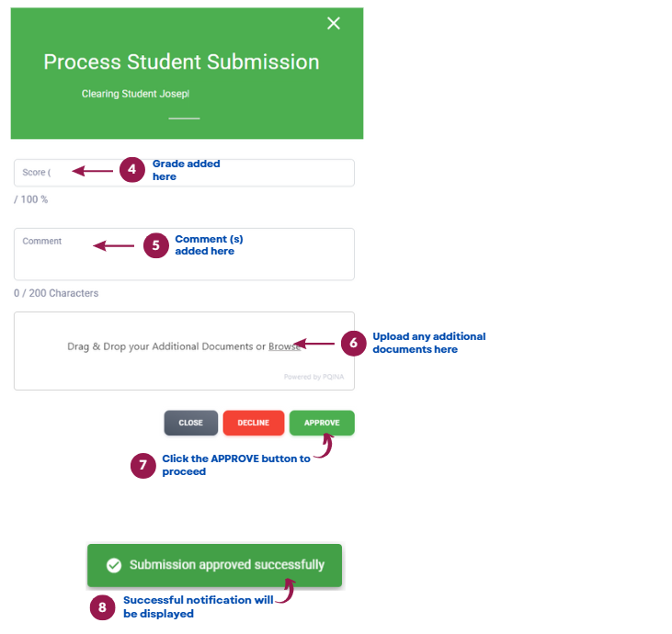The width and height of the screenshot is (672, 634).
Task: Click the Browse link for additional documents
Action: point(284,346)
